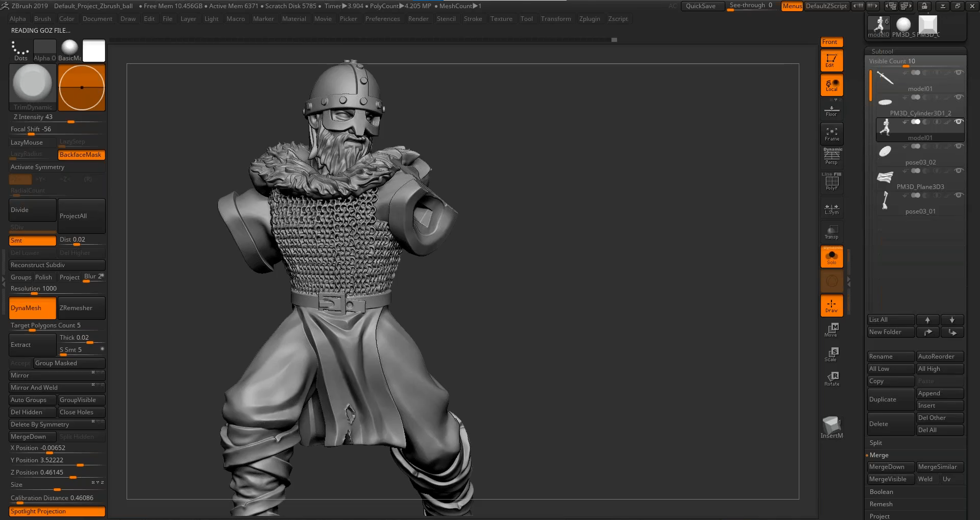The image size is (980, 520).
Task: Click the Duplicate subtool button
Action: point(890,399)
